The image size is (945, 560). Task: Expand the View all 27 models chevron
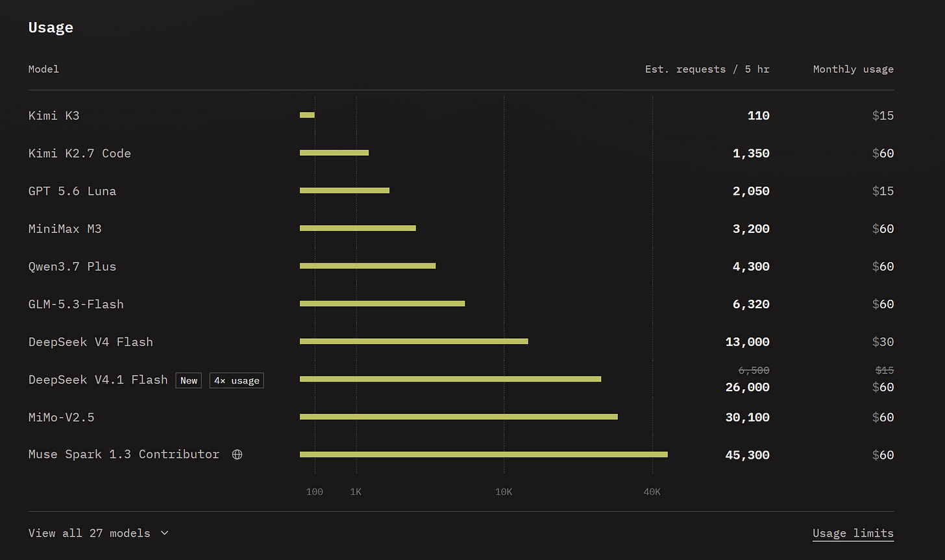tap(164, 533)
